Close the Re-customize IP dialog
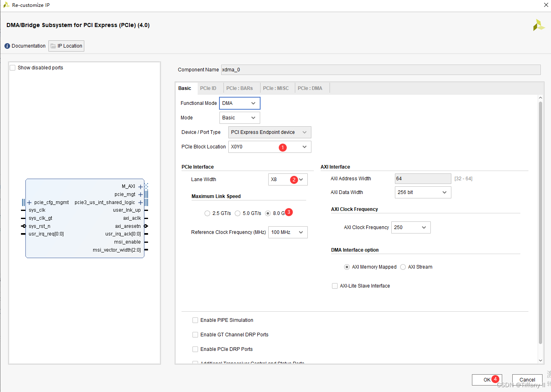 [x=546, y=5]
